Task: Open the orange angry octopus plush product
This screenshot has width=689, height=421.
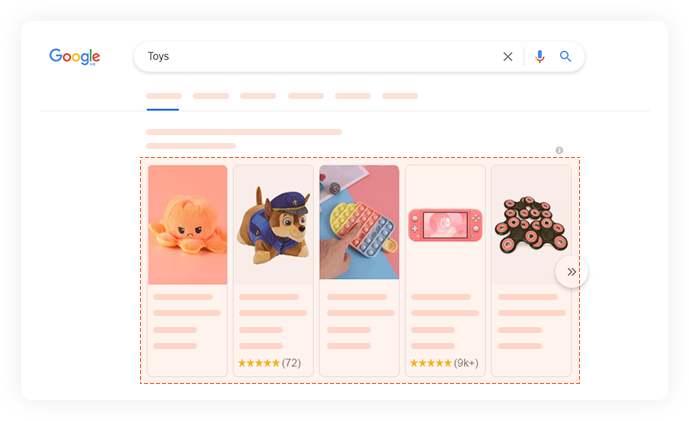Action: coord(188,225)
